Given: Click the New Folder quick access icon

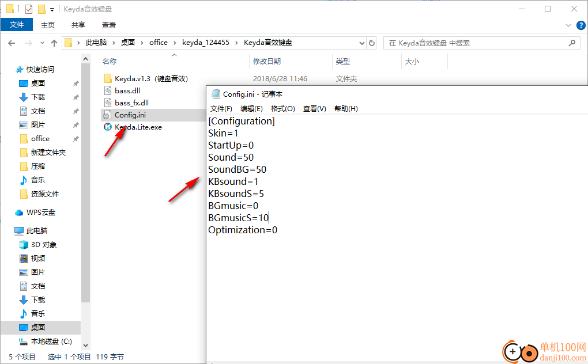Looking at the screenshot, I should 42,9.
